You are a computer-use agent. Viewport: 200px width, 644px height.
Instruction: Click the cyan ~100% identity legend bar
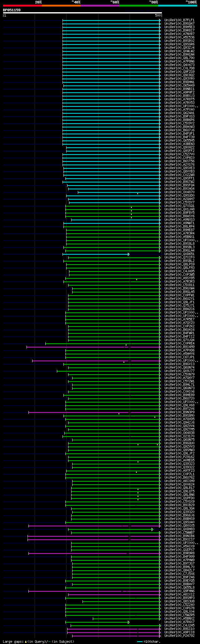click(177, 6)
